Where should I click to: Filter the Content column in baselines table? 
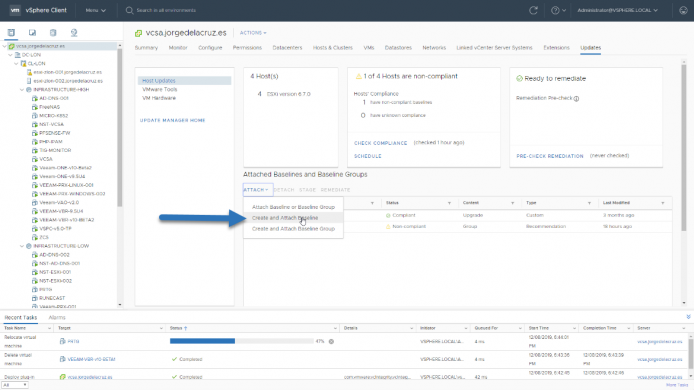click(513, 203)
